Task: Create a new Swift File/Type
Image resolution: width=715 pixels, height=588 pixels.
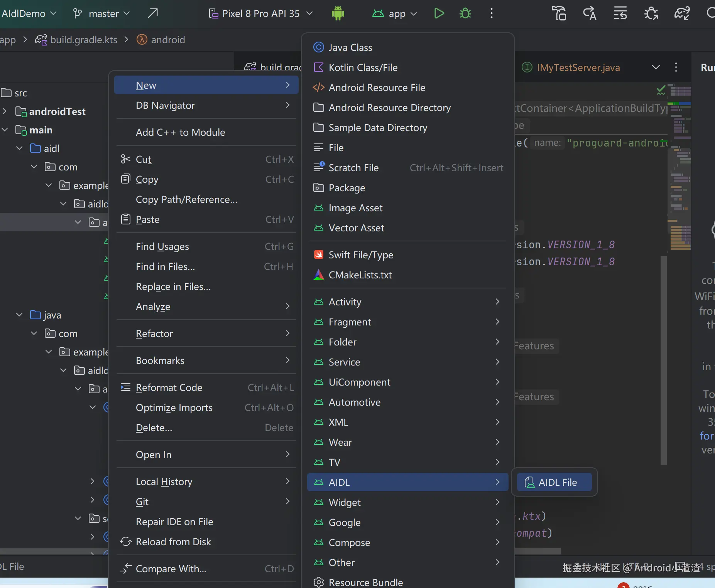Action: (x=408, y=255)
